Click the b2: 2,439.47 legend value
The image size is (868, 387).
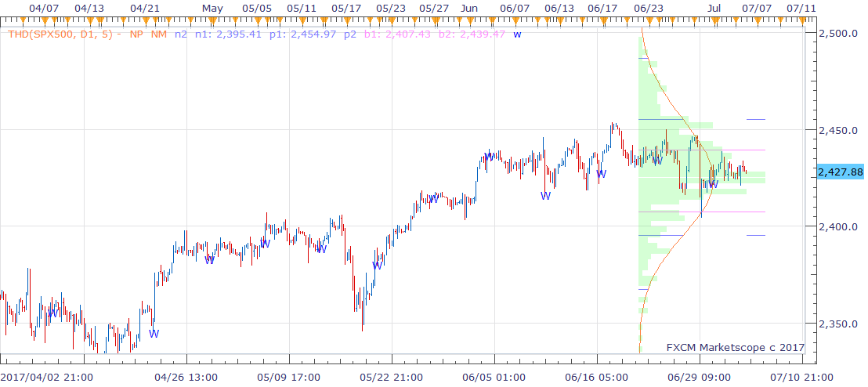(472, 34)
